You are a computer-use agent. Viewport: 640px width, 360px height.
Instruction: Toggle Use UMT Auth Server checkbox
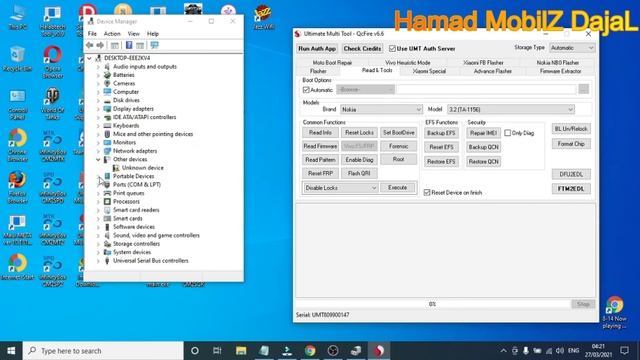[x=392, y=49]
